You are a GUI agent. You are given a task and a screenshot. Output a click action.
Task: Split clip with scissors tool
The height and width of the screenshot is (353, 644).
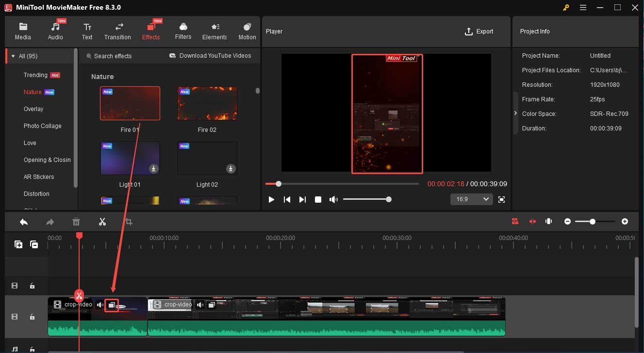point(102,222)
